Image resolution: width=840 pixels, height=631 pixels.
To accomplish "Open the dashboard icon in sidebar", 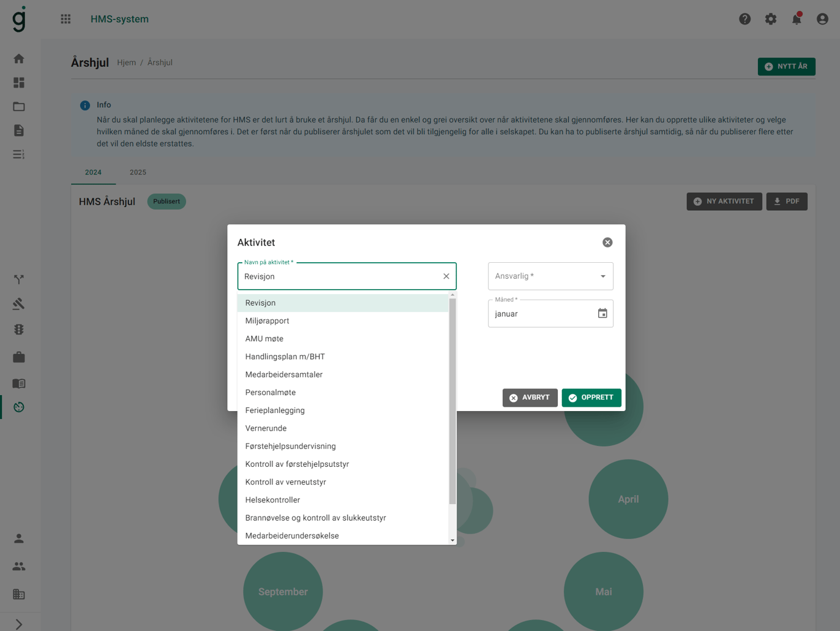I will point(19,83).
